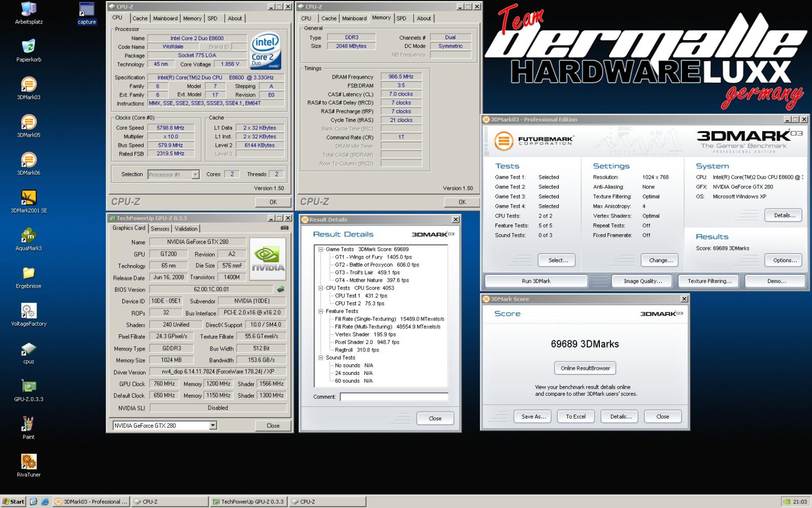Image resolution: width=812 pixels, height=508 pixels.
Task: Collapse the Feature Tests tree node
Action: [x=321, y=311]
